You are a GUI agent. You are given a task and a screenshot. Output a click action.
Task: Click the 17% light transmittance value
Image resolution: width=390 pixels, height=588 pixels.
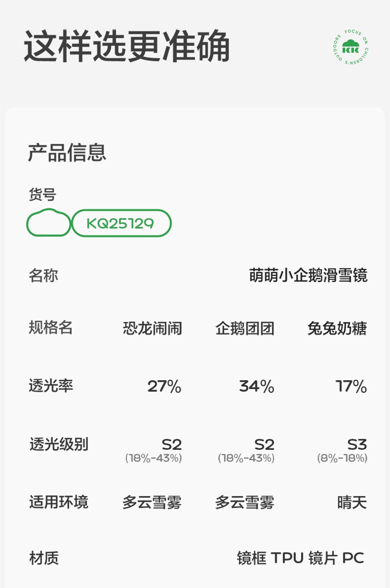(351, 386)
